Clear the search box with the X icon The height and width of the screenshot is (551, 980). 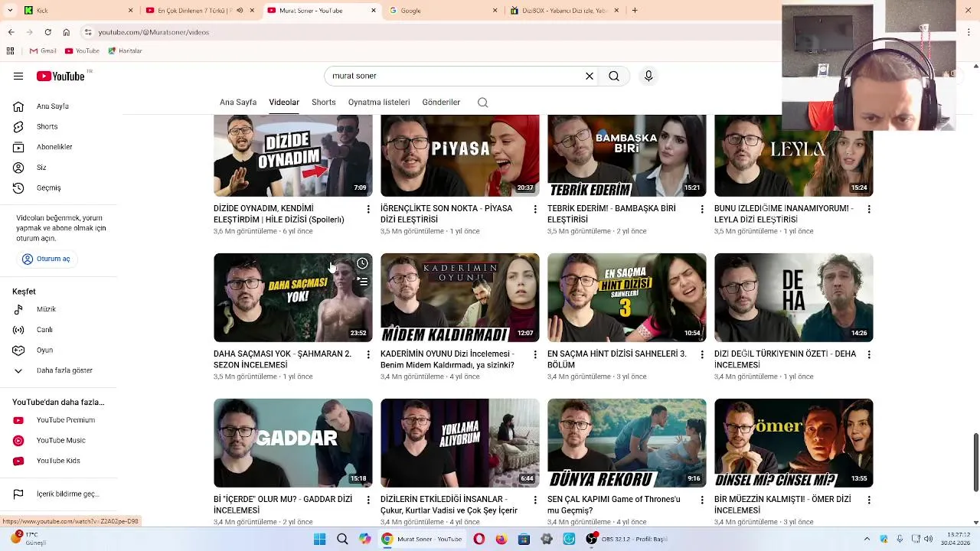(x=590, y=76)
